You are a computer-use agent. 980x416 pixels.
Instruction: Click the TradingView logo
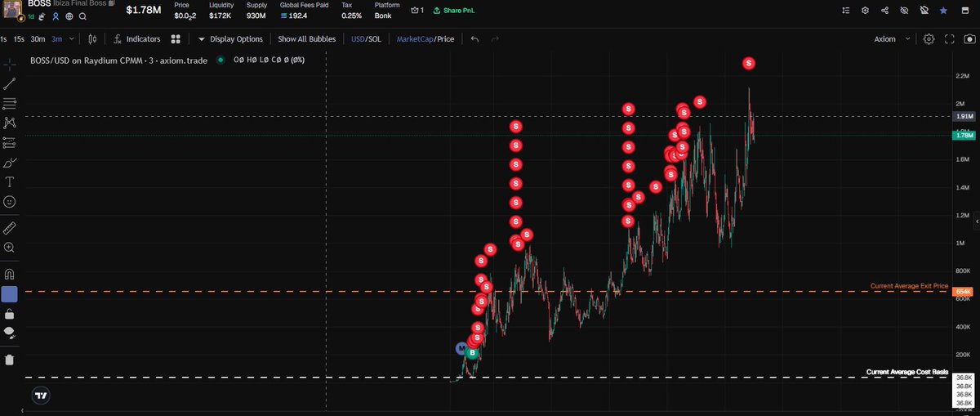[x=40, y=395]
